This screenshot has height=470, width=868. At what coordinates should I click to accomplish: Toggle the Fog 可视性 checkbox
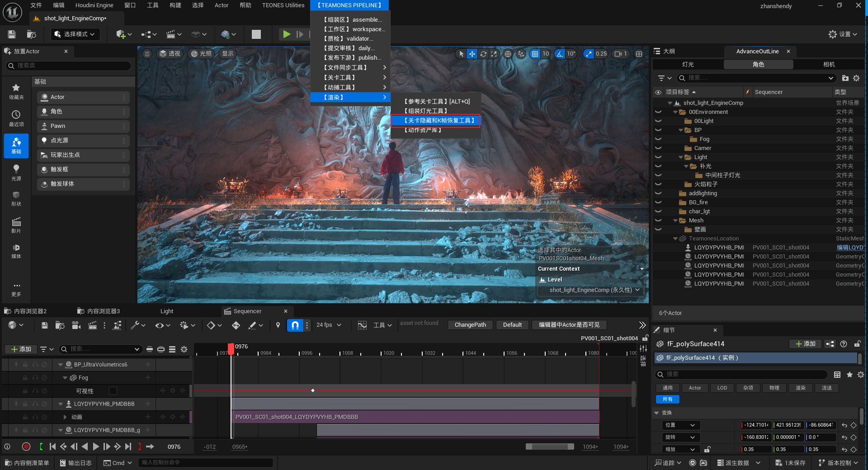point(113,391)
